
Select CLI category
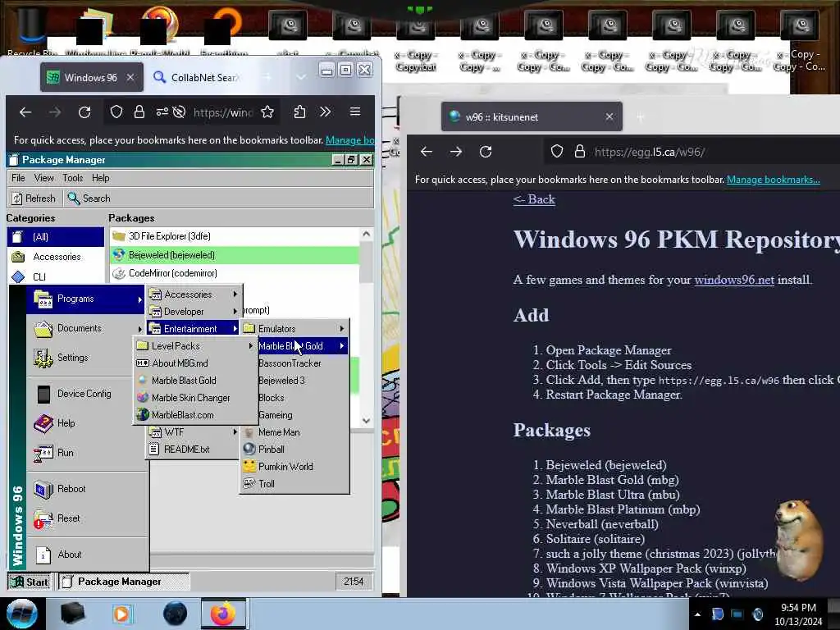[56, 276]
